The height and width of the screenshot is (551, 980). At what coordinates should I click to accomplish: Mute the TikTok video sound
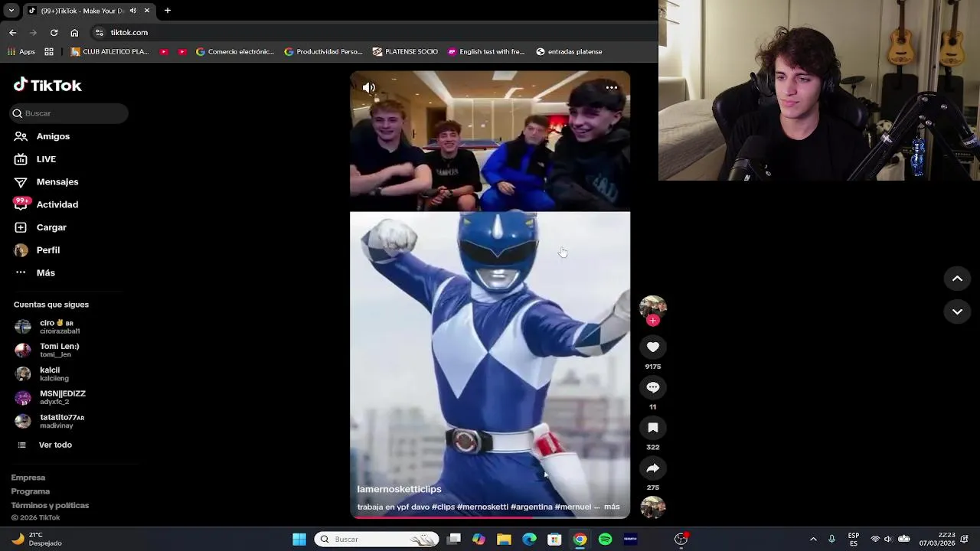coord(368,87)
